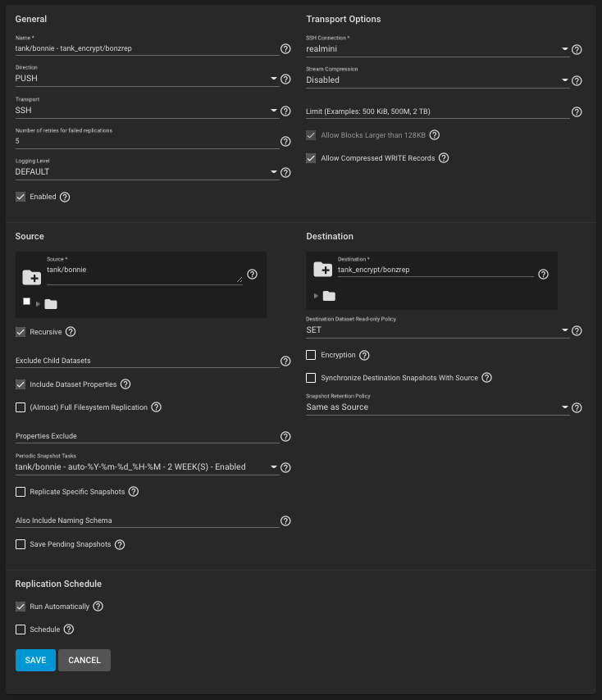Open help tooltip for Recursive option

[x=71, y=332]
